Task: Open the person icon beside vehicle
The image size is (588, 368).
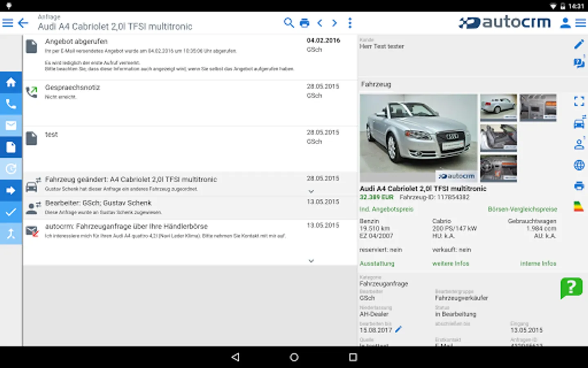Action: (579, 144)
